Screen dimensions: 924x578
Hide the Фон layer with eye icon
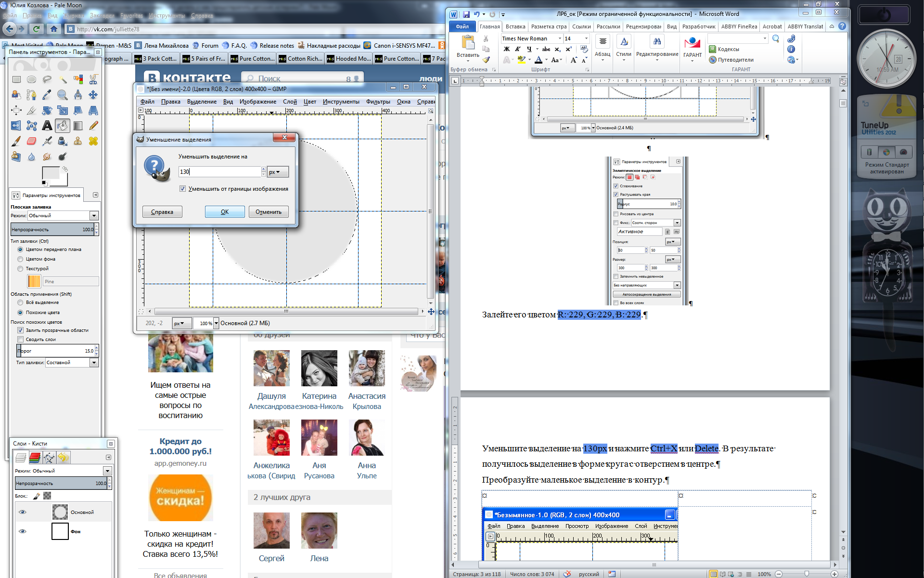pos(22,531)
